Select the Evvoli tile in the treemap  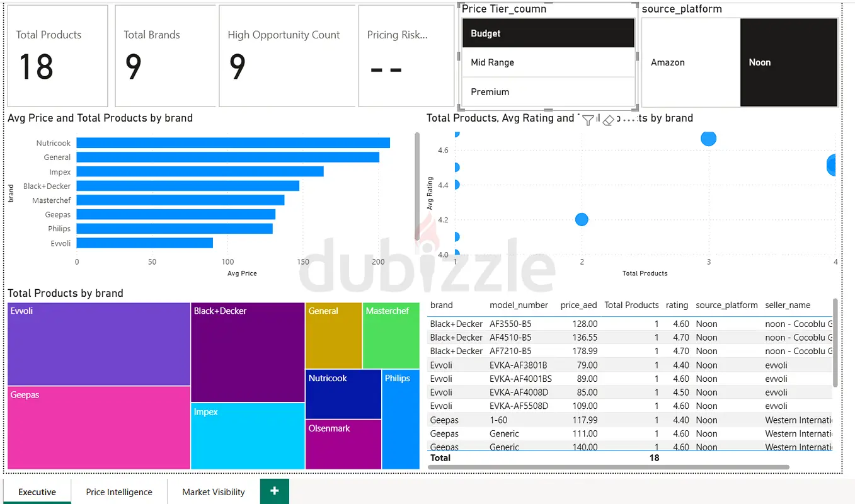coord(99,344)
